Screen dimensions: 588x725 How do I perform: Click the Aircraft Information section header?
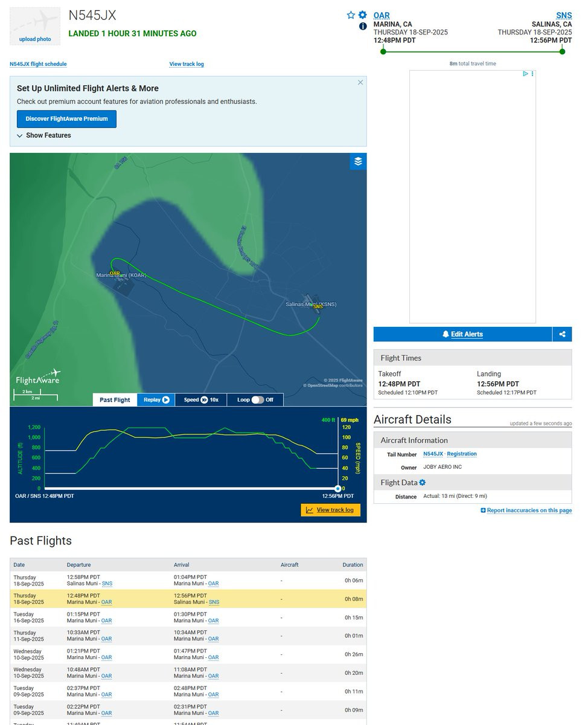473,440
